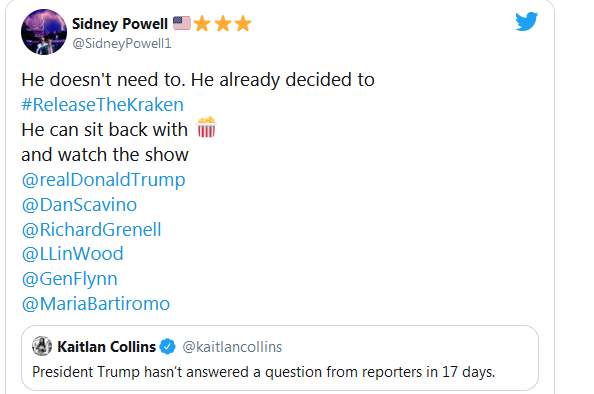
Task: Open the @GenFlynn mention
Action: (70, 279)
